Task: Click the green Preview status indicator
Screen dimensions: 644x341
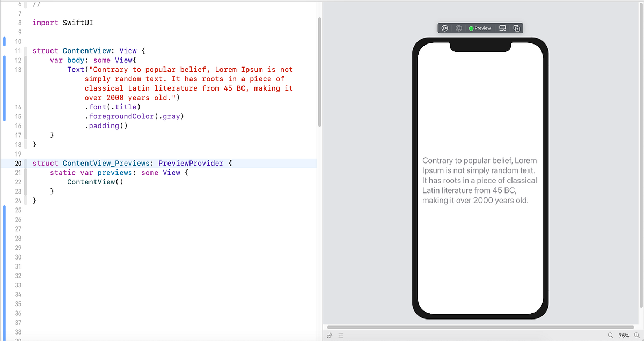Action: click(471, 28)
